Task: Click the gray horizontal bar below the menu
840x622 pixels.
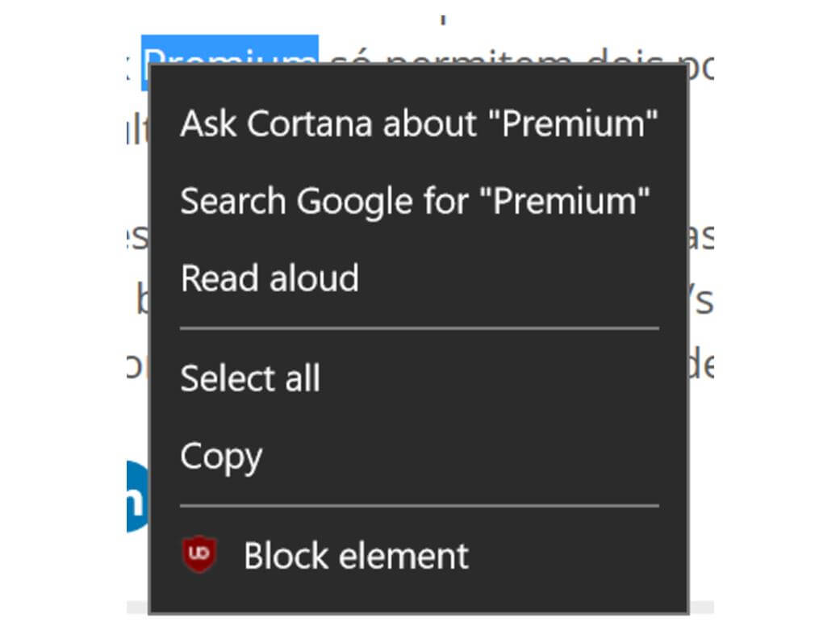Action: tap(420, 607)
